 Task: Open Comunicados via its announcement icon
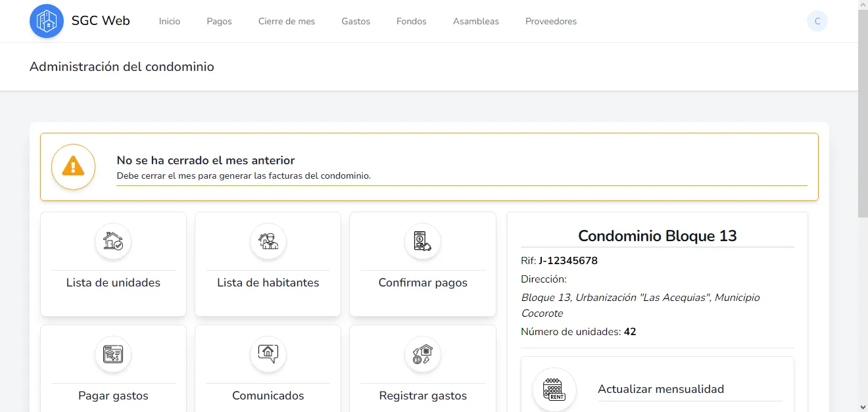pyautogui.click(x=268, y=354)
